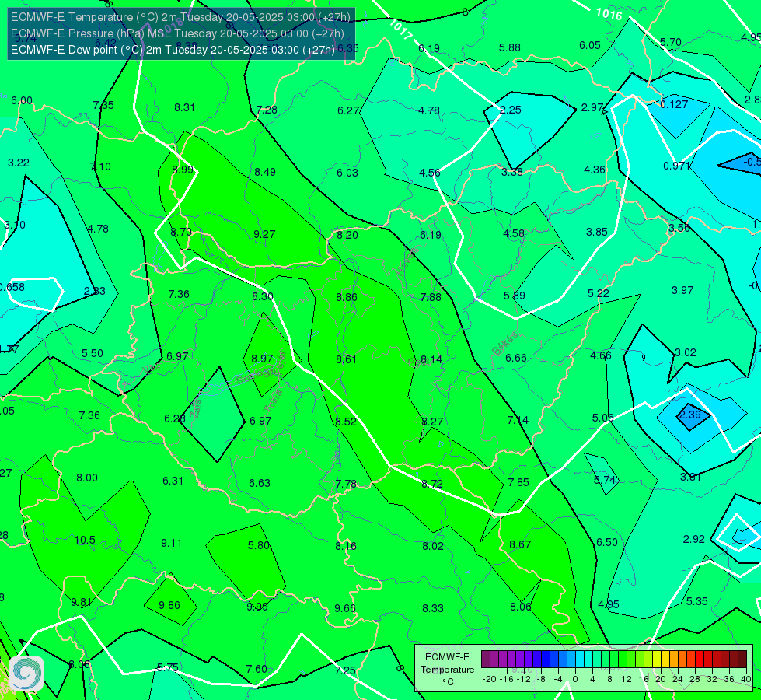Click the 8.72 temperature value
This screenshot has height=700, width=761.
click(x=432, y=484)
